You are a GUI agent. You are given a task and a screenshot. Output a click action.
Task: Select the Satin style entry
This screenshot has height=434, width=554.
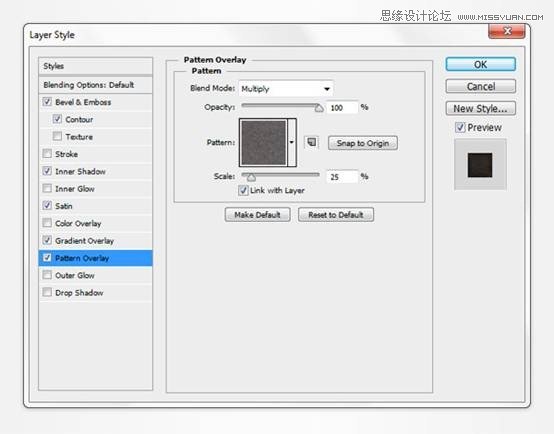64,206
